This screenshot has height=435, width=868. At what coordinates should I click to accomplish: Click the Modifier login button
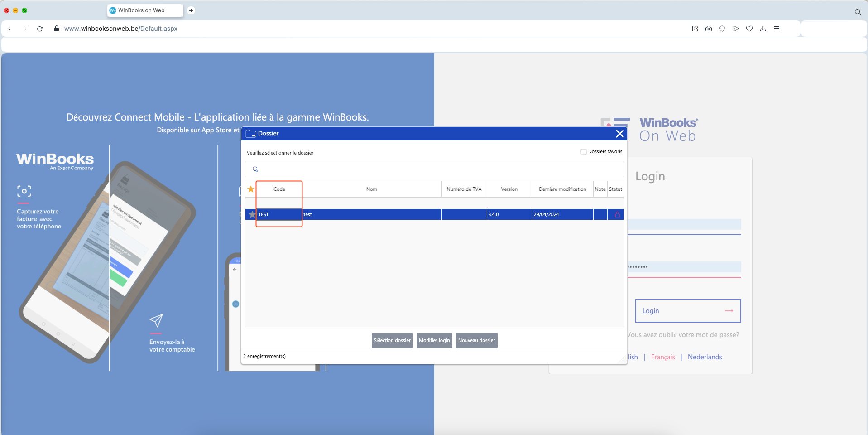tap(434, 341)
